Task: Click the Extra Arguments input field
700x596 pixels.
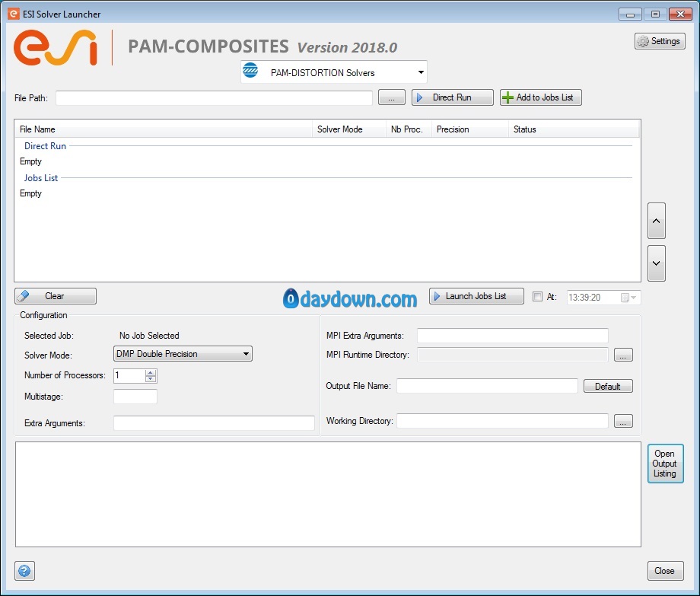Action: click(214, 422)
